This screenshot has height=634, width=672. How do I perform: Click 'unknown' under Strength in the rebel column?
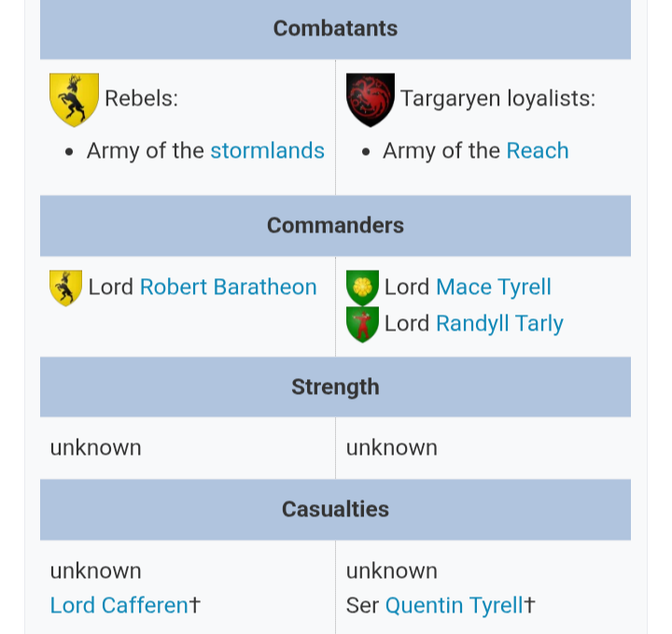pos(95,448)
